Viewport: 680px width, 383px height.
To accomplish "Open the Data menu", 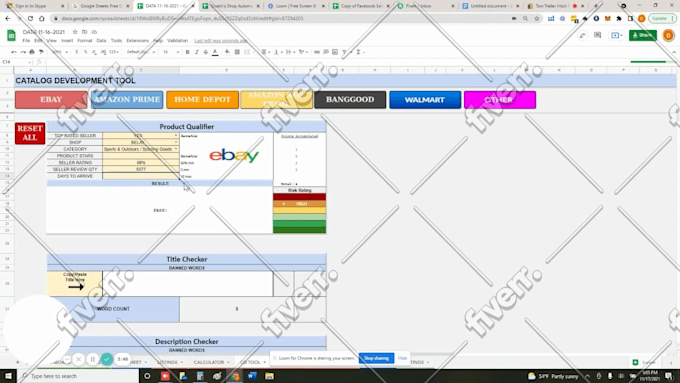I will point(101,41).
